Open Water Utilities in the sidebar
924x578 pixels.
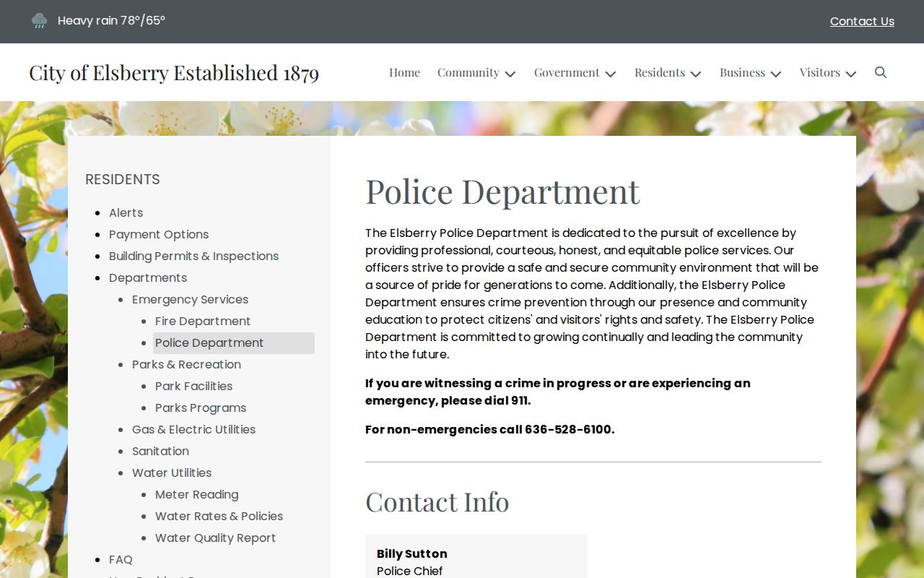[x=172, y=473]
